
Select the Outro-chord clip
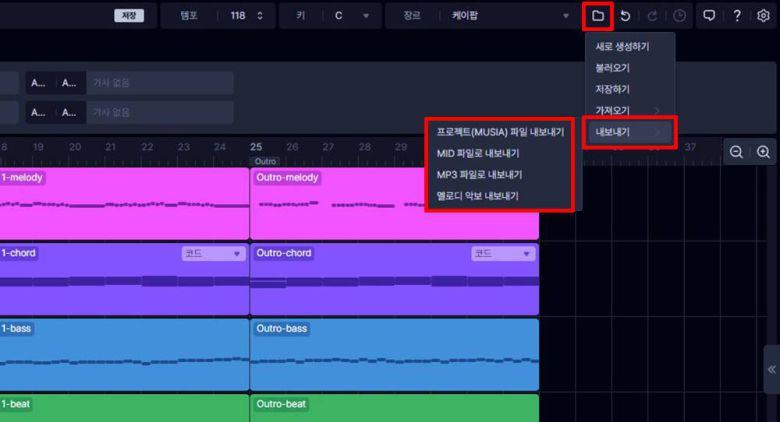pos(394,279)
